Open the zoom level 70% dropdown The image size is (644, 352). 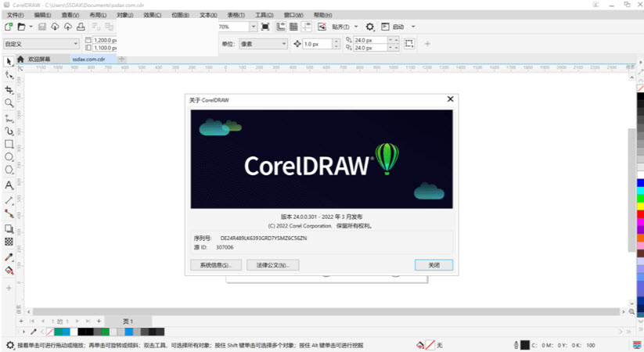click(254, 27)
